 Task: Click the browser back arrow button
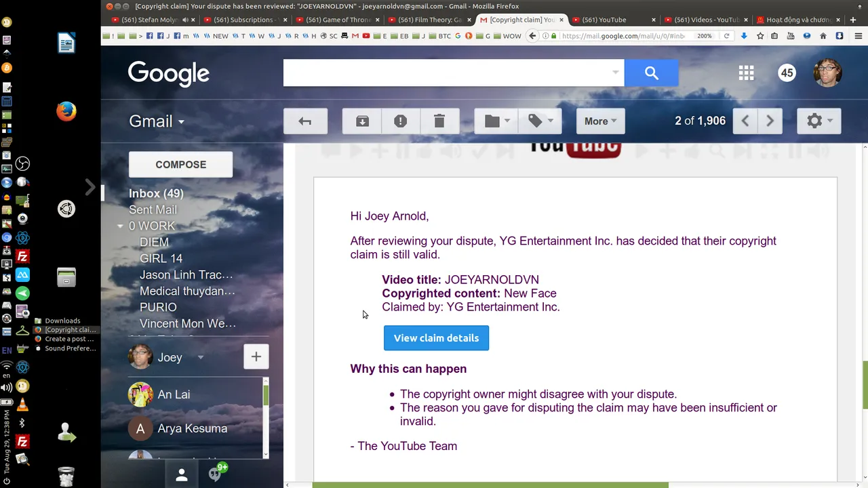(532, 36)
